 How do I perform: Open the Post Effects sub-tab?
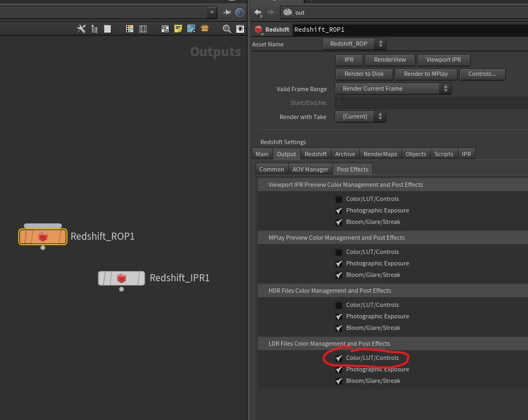(x=352, y=169)
